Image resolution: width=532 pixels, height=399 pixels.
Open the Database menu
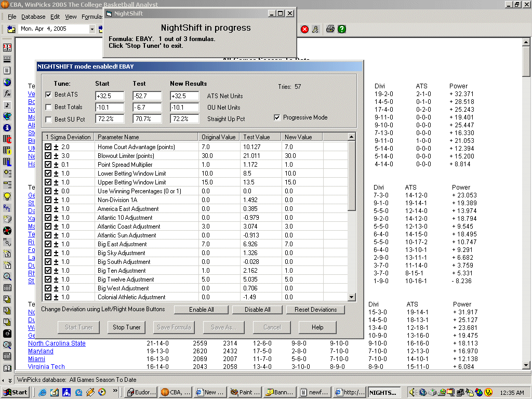(33, 17)
